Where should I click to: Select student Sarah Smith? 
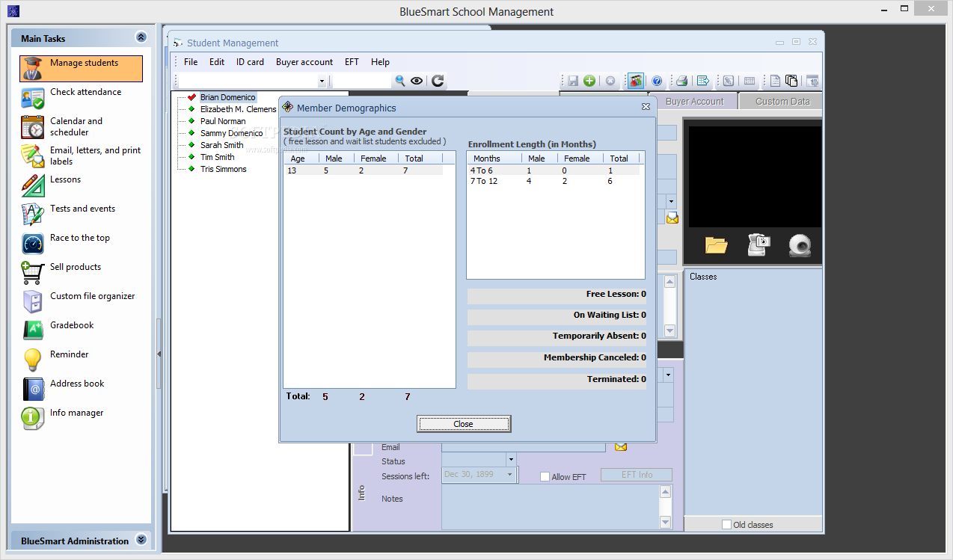[x=221, y=145]
